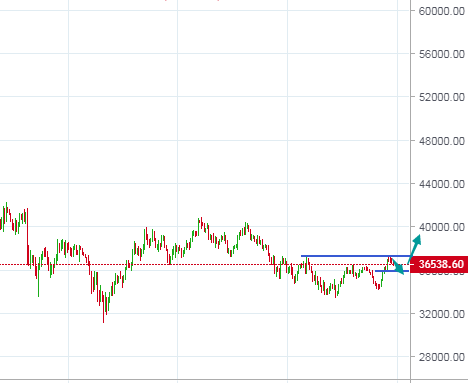The width and height of the screenshot is (468, 383).
Task: Click the long upper blue resistance line
Action: click(x=355, y=256)
